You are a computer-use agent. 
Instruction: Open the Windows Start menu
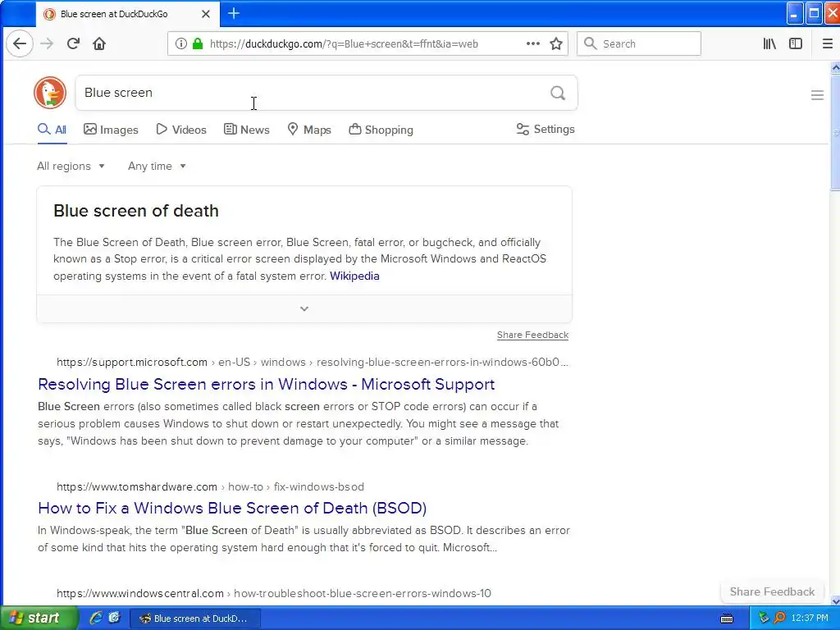[39, 618]
